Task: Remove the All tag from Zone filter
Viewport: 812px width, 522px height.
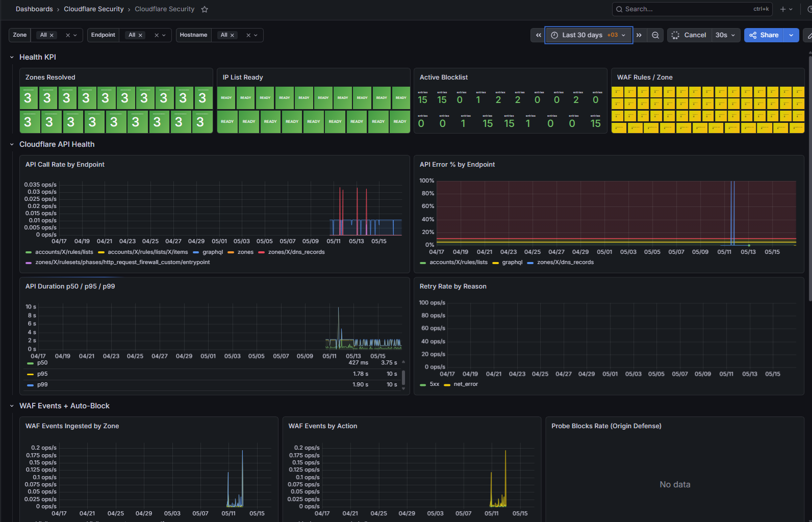Action: click(52, 35)
